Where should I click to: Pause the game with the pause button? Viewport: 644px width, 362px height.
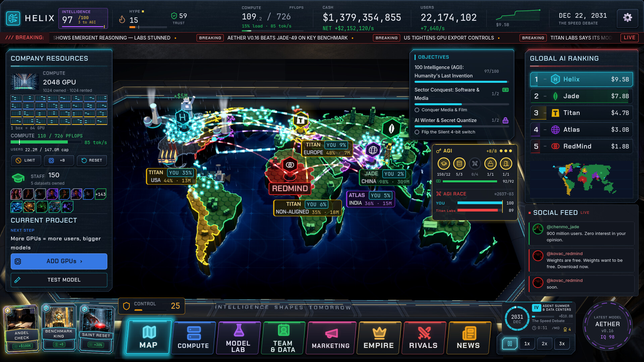(509, 344)
